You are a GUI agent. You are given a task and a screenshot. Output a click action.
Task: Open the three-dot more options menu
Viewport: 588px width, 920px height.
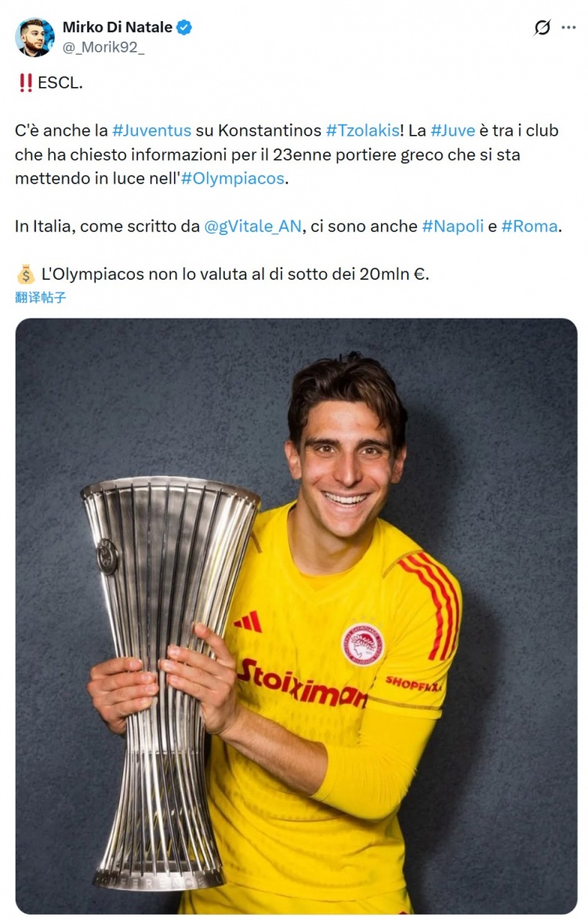pyautogui.click(x=568, y=27)
